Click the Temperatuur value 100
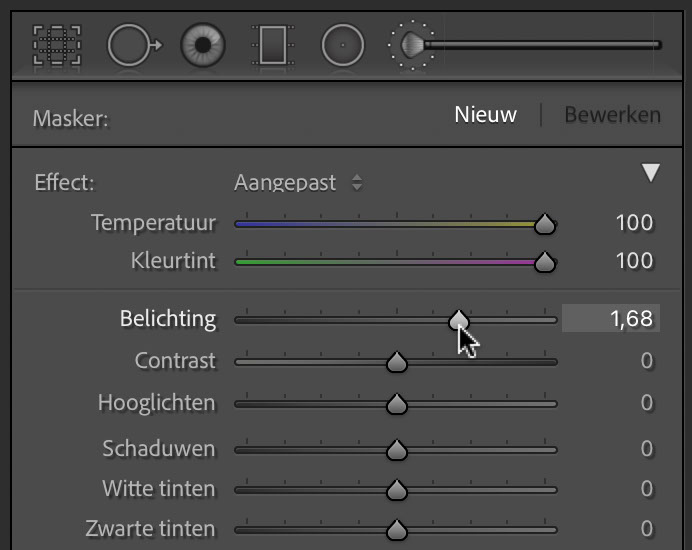The image size is (692, 550). click(634, 222)
